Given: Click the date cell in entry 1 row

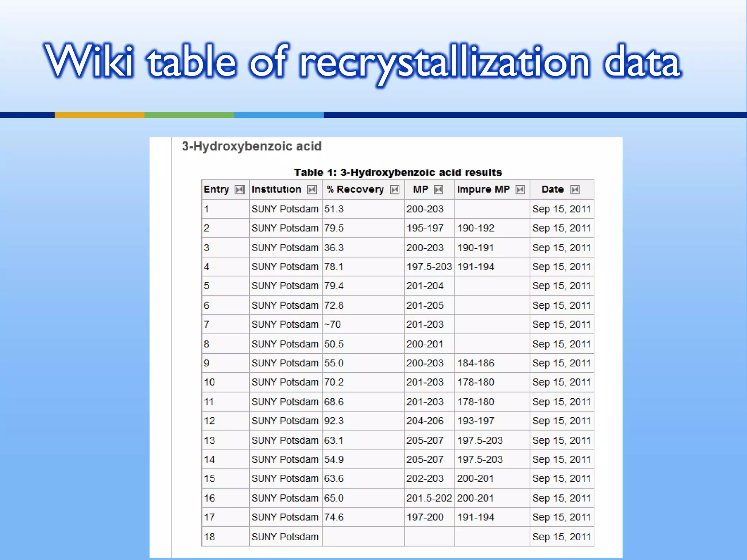Looking at the screenshot, I should point(561,209).
